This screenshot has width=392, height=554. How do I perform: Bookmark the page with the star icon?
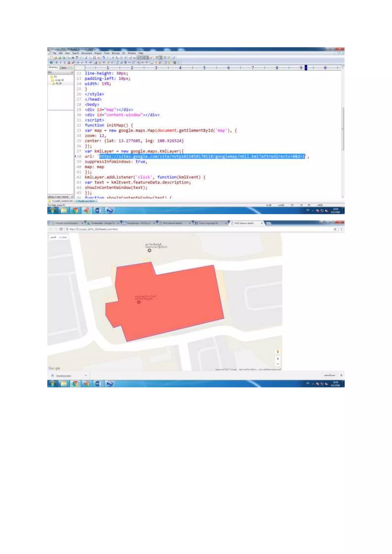coord(335,229)
